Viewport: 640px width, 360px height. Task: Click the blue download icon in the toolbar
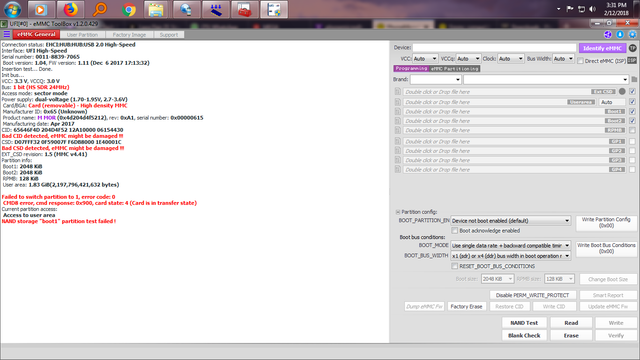(x=620, y=34)
